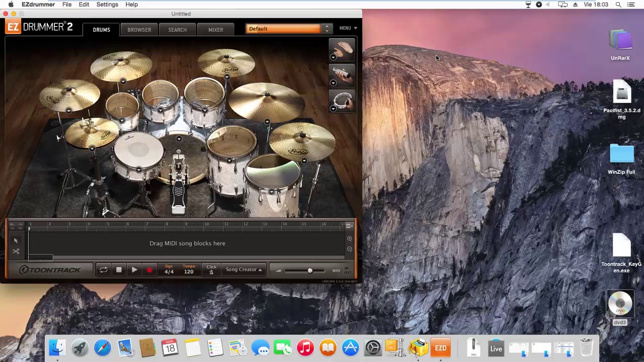Select the Pacifist_3.5.2.dmg desktop file
This screenshot has height=362, width=644.
(622, 100)
